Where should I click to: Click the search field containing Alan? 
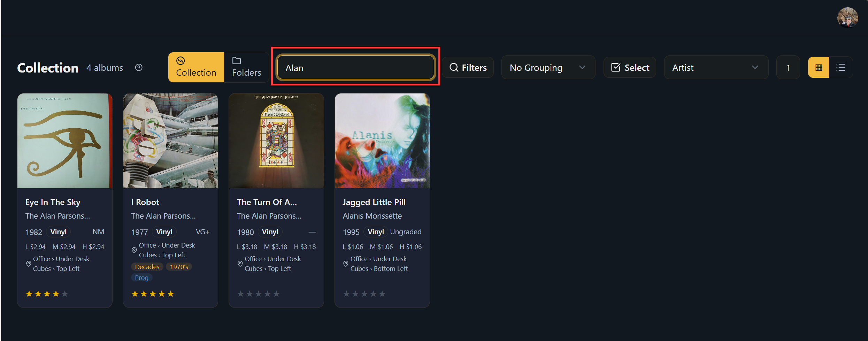[356, 68]
